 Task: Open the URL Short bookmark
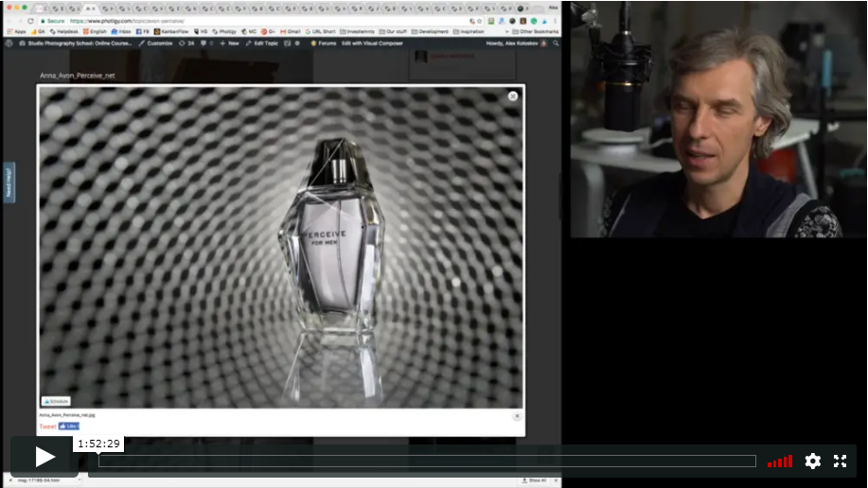click(320, 31)
